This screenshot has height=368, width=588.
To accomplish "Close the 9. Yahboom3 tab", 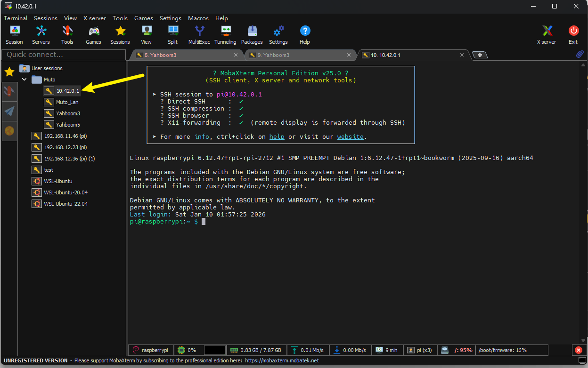I will (349, 55).
